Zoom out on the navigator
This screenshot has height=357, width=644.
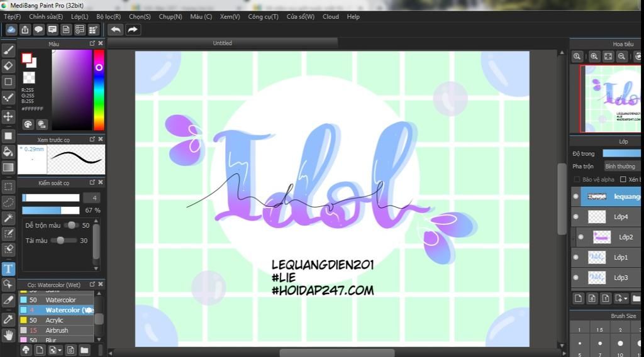click(x=622, y=57)
